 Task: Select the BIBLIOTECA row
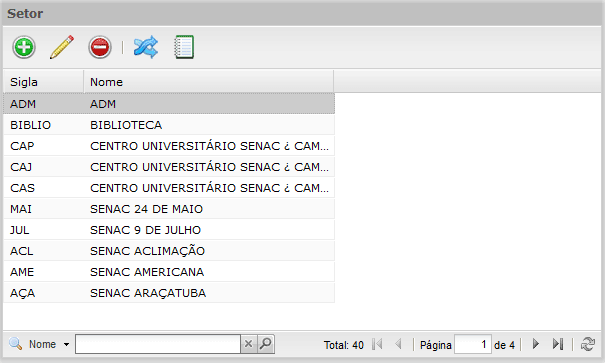click(x=169, y=125)
